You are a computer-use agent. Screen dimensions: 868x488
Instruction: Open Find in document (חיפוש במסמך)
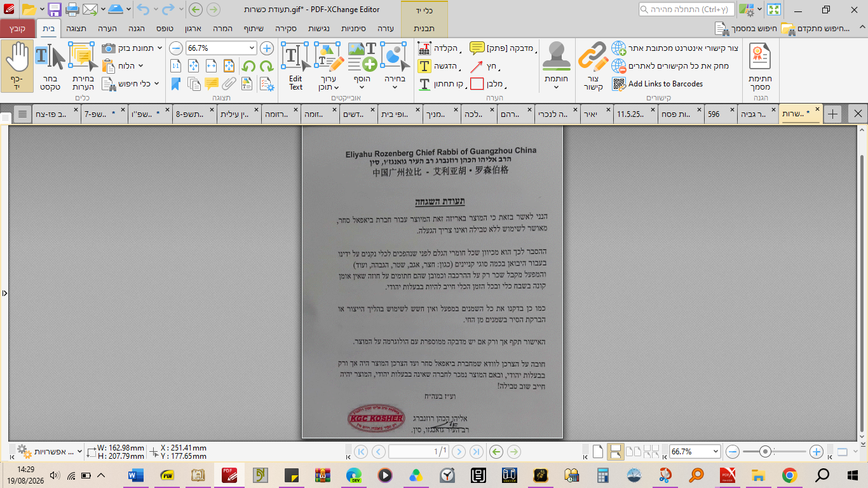[x=745, y=29]
